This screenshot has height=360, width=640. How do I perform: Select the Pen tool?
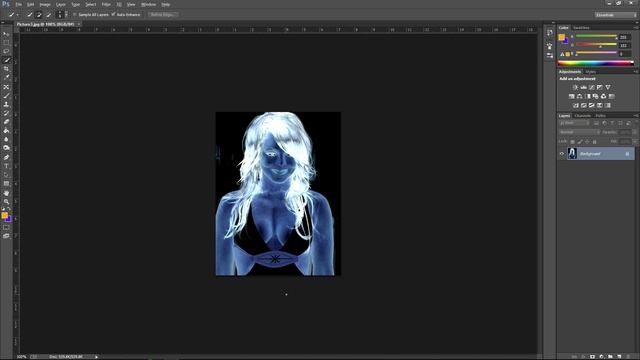pos(6,157)
